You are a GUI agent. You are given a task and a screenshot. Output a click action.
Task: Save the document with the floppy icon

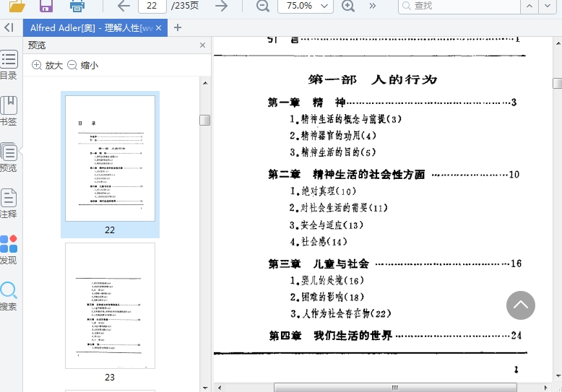pos(46,5)
